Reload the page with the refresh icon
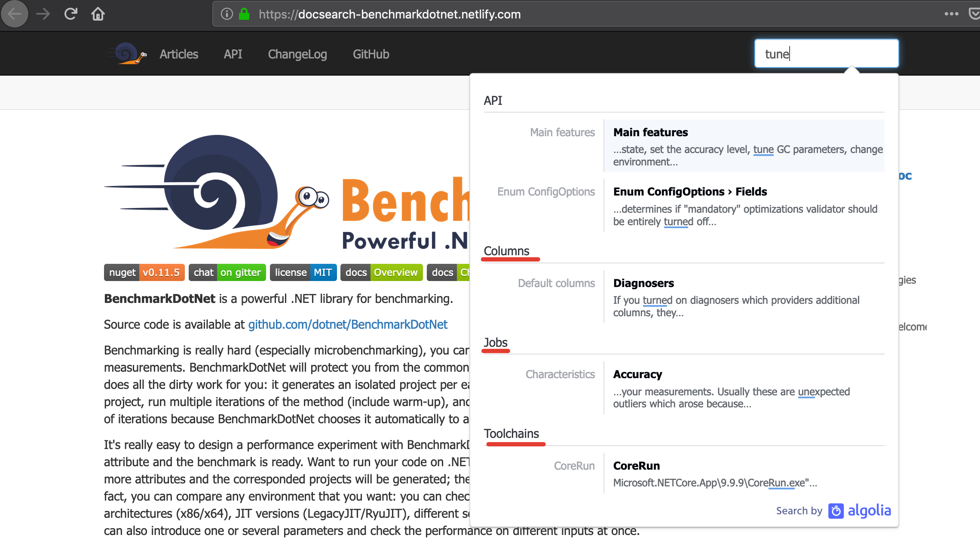Image resolution: width=980 pixels, height=550 pixels. 70,14
